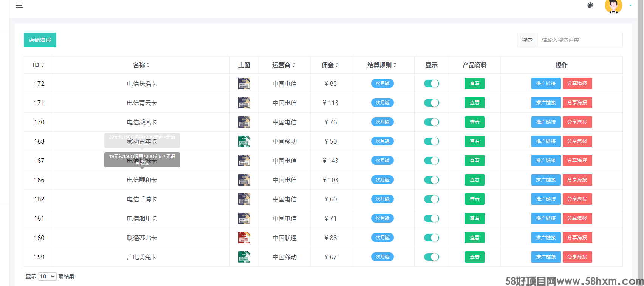Image resolution: width=644 pixels, height=286 pixels.
Task: Toggle display switch for 联通苏北卡
Action: [x=432, y=238]
